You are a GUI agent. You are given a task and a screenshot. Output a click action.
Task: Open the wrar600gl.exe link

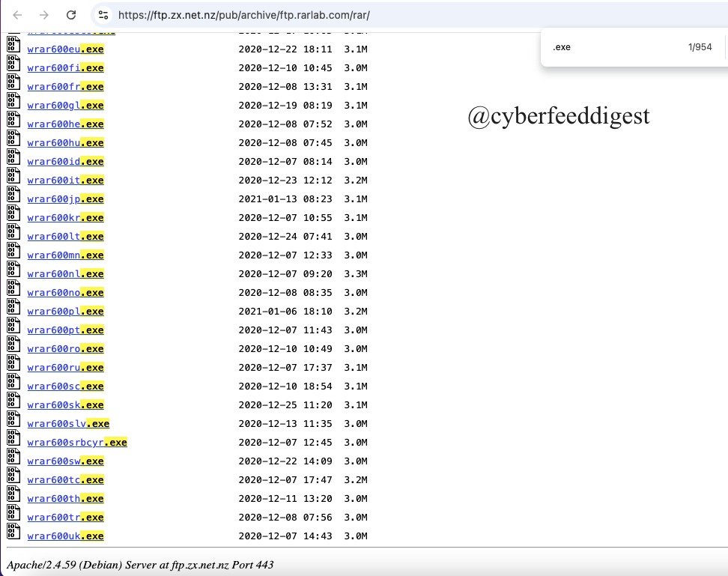[65, 106]
